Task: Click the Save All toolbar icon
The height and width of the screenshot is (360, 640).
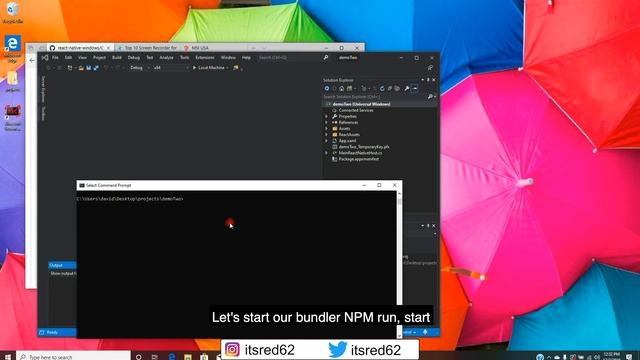Action: (96, 68)
